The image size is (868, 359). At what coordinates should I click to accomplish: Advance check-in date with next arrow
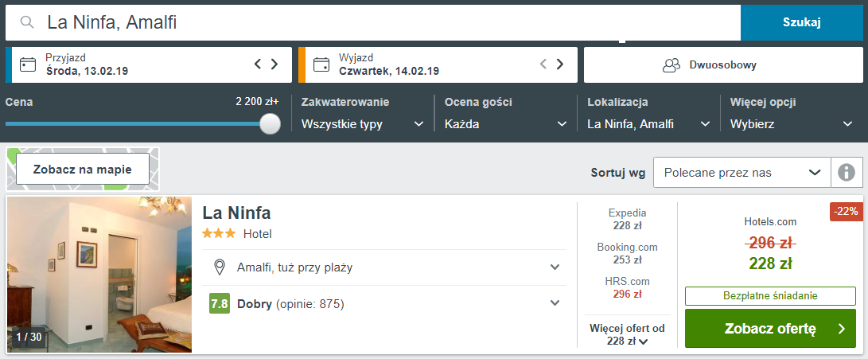coord(274,64)
